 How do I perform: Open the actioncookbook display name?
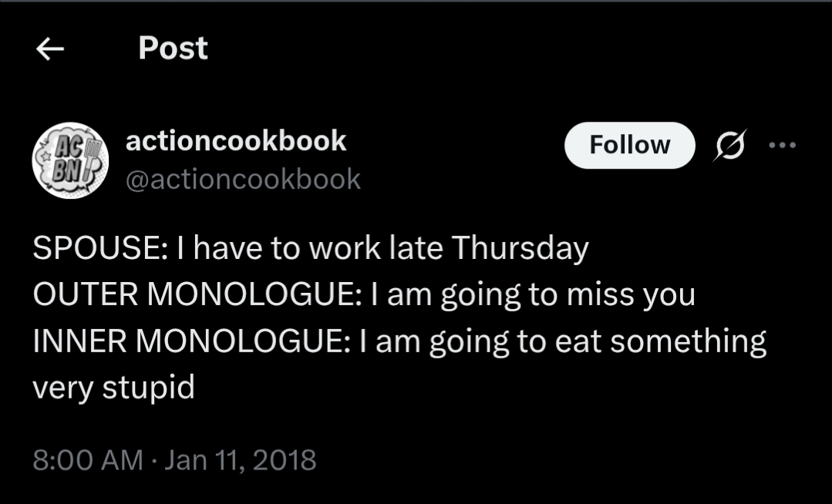click(x=235, y=141)
